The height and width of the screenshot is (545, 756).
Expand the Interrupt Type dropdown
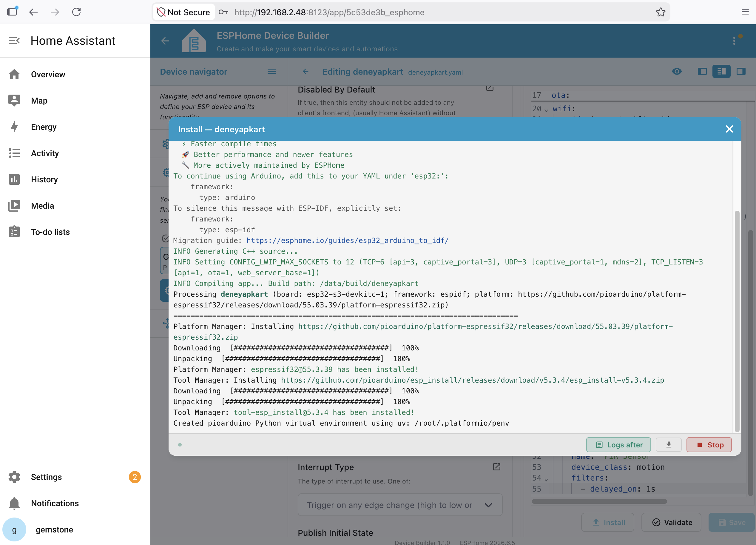tap(400, 505)
